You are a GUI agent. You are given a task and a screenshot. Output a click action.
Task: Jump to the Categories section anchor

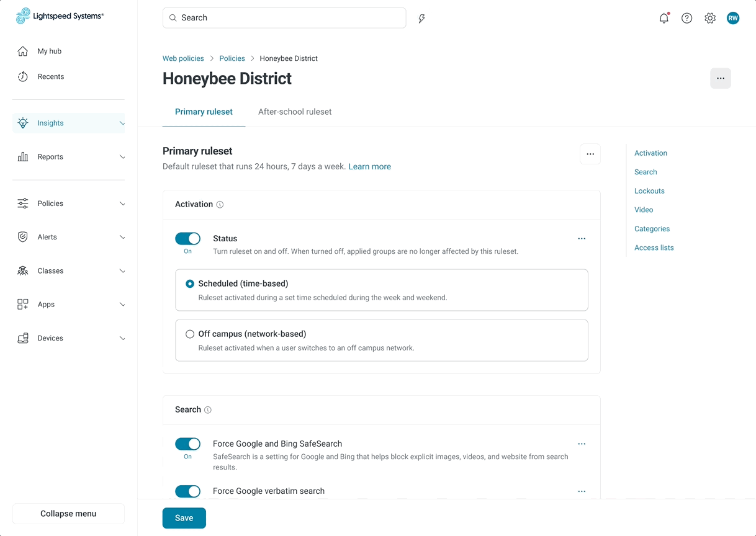[x=652, y=228]
